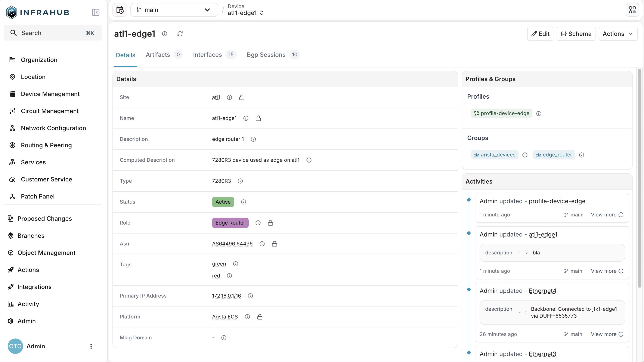Click the Edit button

coord(540,34)
